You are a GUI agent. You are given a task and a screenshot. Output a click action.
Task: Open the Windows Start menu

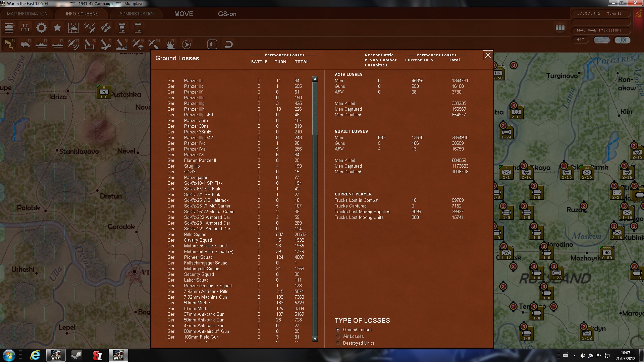(x=9, y=355)
